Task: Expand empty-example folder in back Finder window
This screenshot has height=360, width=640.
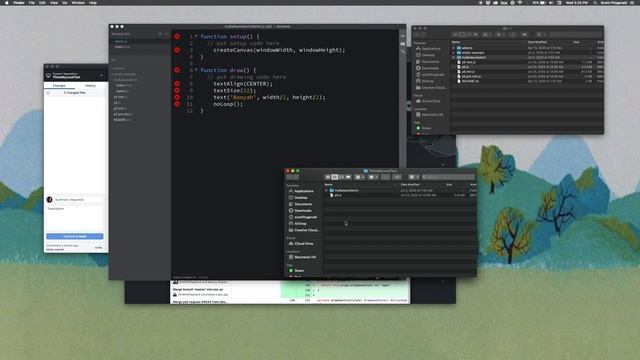Action: (x=453, y=53)
